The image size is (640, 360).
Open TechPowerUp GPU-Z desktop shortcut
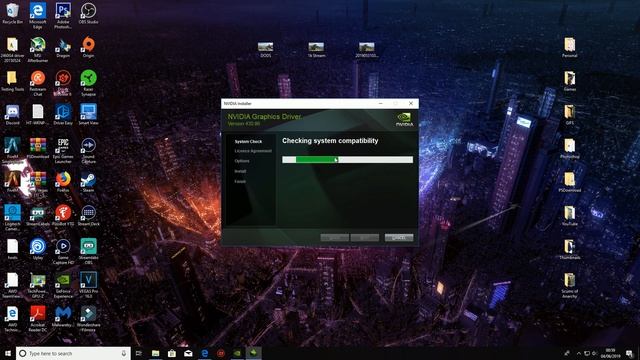coord(38,285)
